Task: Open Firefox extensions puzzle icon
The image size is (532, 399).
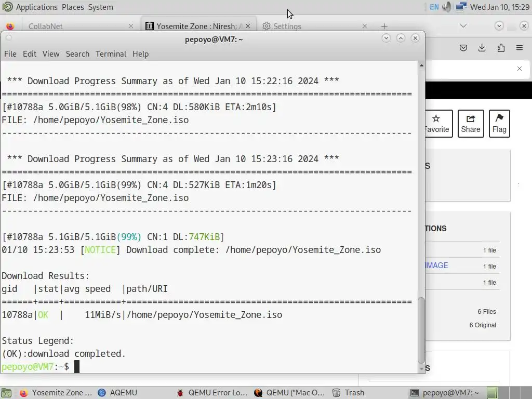Action: tap(501, 48)
